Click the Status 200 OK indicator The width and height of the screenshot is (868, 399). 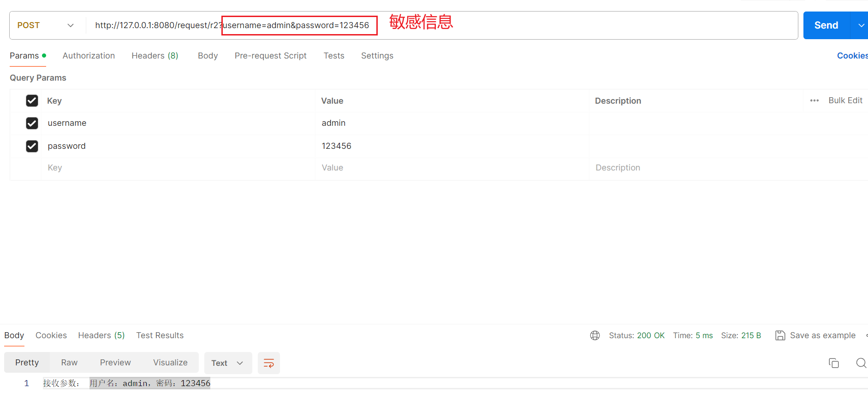pos(636,335)
